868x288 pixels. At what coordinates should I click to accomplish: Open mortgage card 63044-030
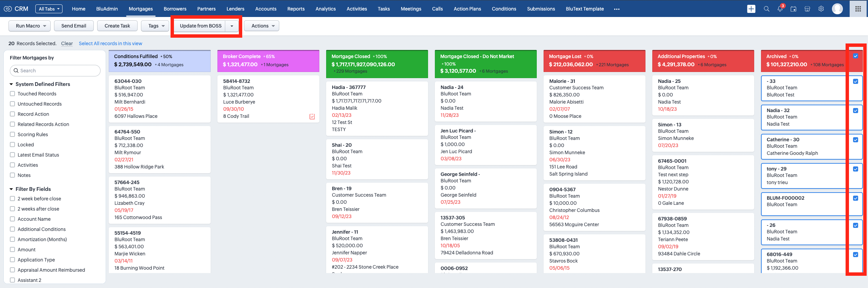[160, 99]
